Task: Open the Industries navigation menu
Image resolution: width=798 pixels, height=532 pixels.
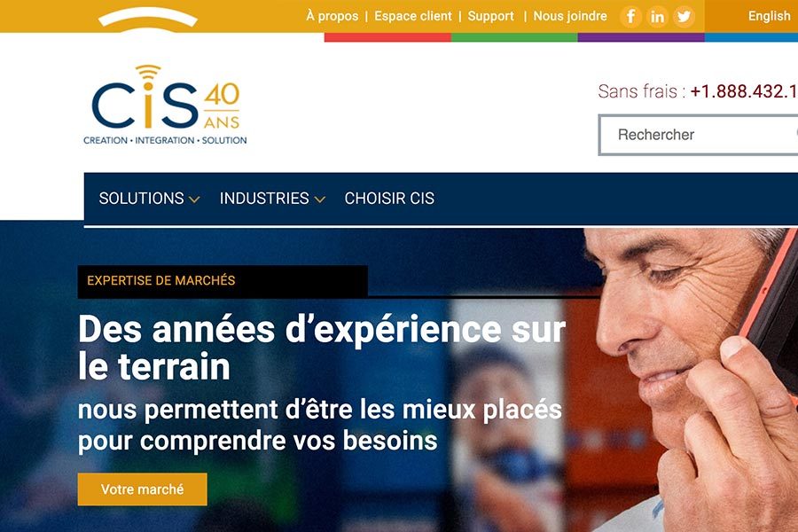Action: (264, 198)
